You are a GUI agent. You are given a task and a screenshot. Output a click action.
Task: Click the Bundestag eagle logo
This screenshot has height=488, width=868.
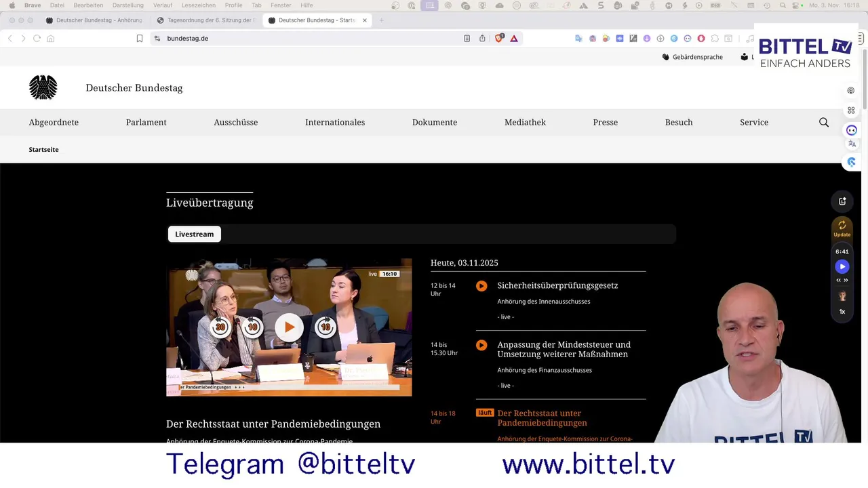[43, 87]
